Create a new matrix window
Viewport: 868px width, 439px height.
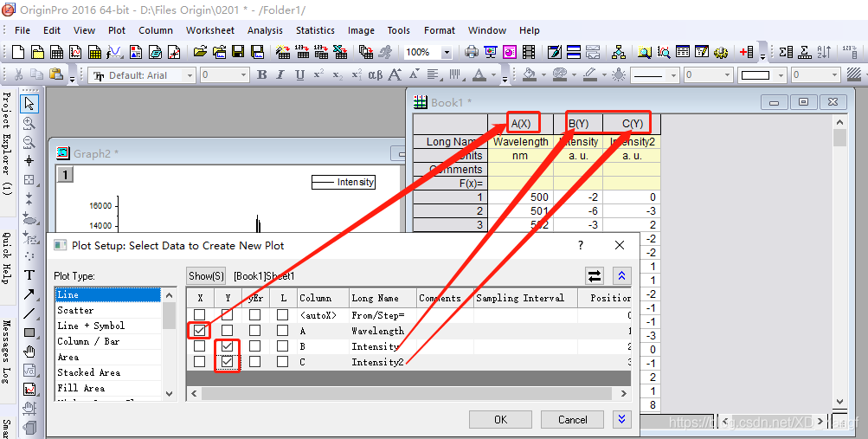(x=94, y=53)
